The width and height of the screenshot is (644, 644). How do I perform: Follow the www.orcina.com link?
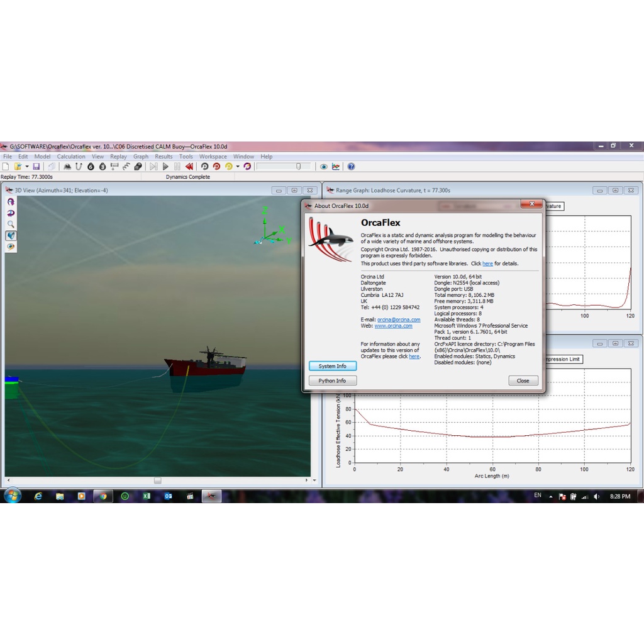point(394,326)
